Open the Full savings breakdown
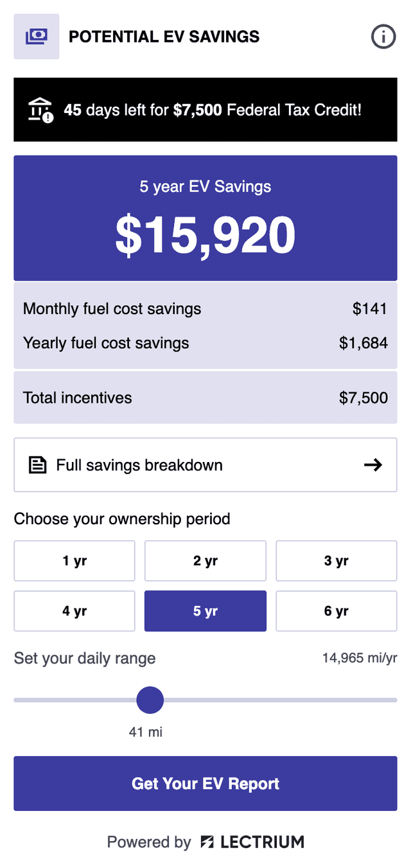Viewport: 411px width, 868px height. click(205, 465)
